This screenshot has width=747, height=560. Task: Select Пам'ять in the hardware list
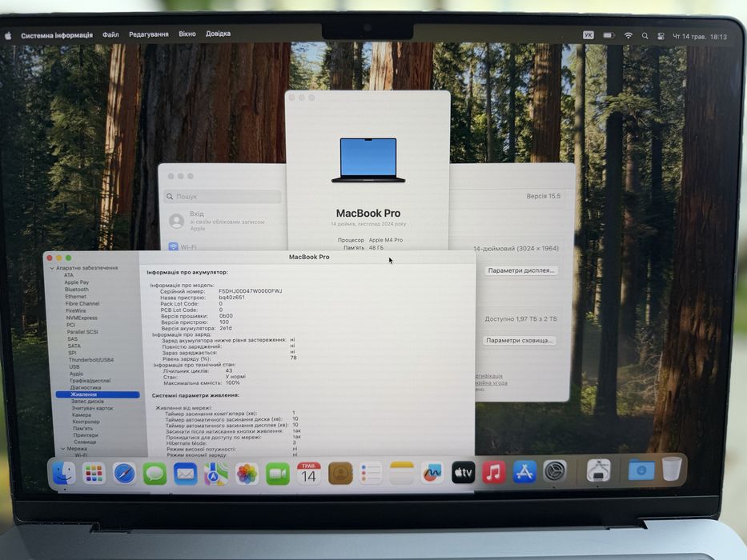point(83,428)
